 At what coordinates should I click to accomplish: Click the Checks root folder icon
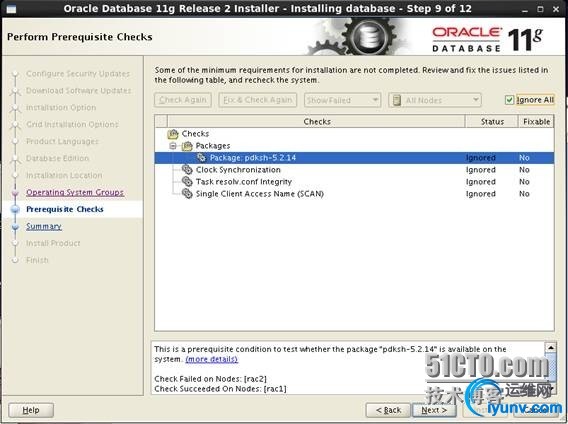[173, 134]
